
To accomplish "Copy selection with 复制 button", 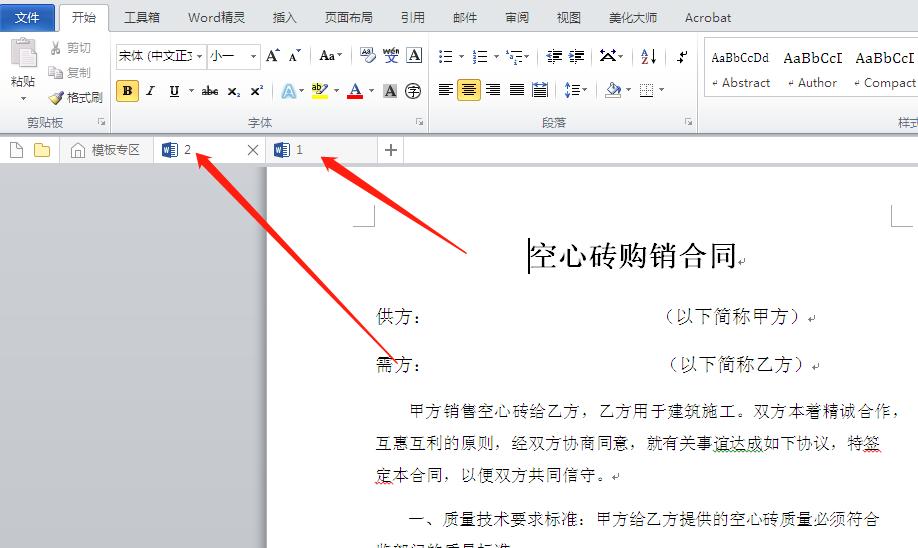I will point(70,73).
